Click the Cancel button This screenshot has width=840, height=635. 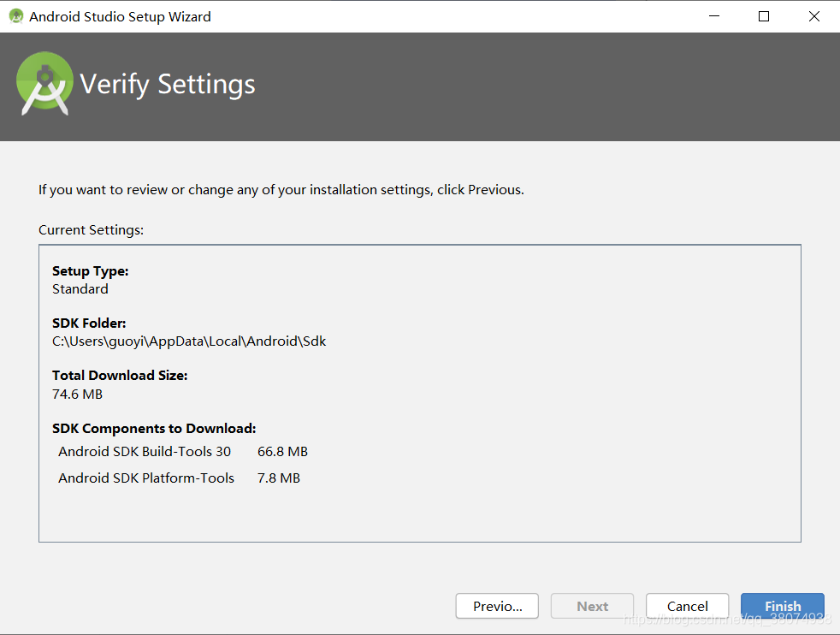point(688,606)
